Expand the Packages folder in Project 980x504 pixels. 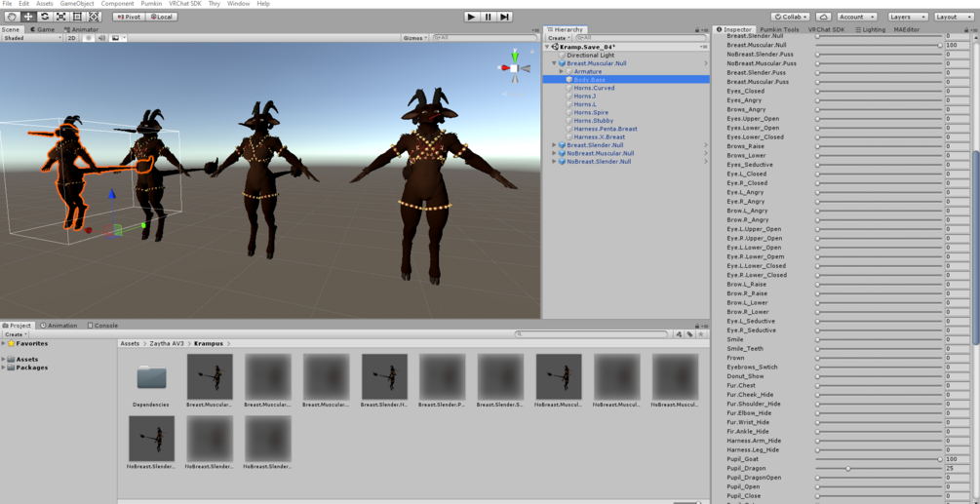[4, 368]
